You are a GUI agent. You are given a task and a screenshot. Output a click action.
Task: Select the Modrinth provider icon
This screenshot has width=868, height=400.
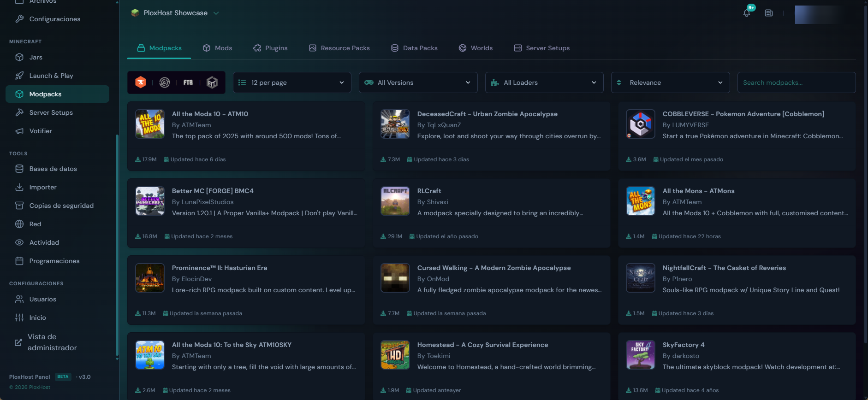pyautogui.click(x=165, y=82)
